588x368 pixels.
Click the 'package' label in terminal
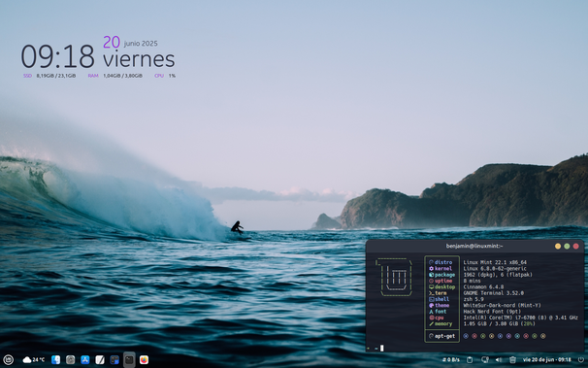[x=444, y=275]
